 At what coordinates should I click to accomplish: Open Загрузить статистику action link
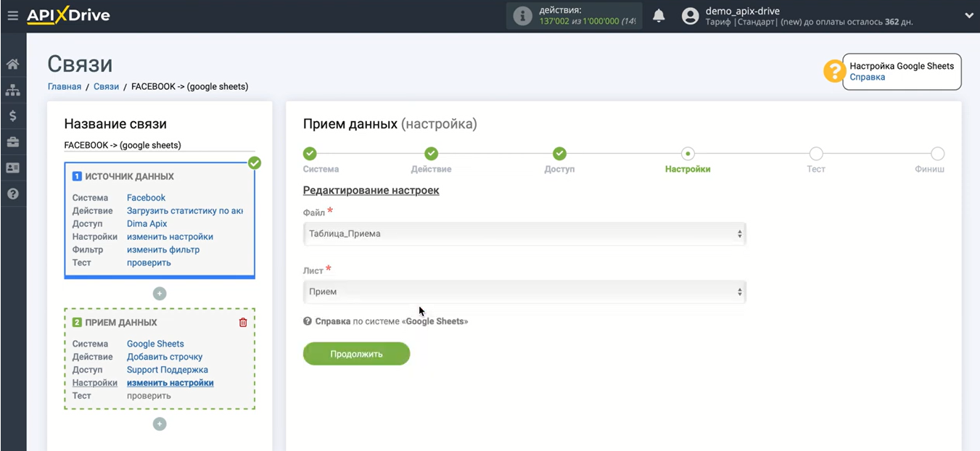click(x=185, y=210)
